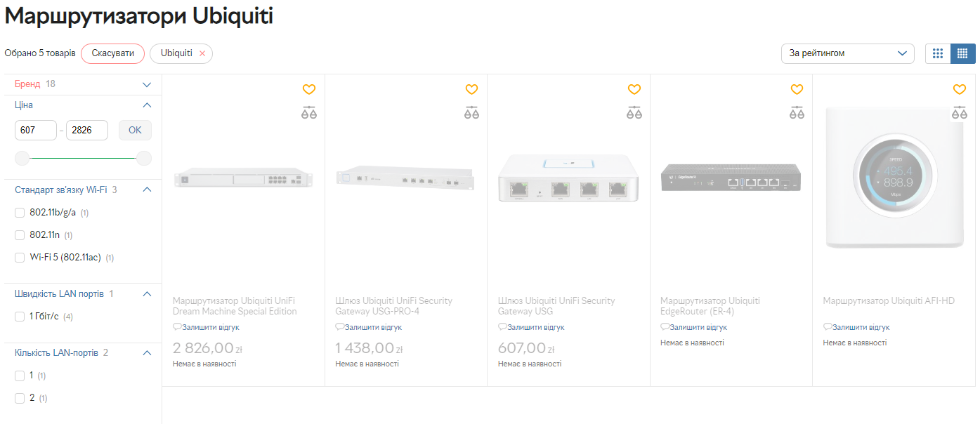Tick the 1 Гбіт/с LAN speed checkbox
The width and height of the screenshot is (980, 424).
coord(20,317)
